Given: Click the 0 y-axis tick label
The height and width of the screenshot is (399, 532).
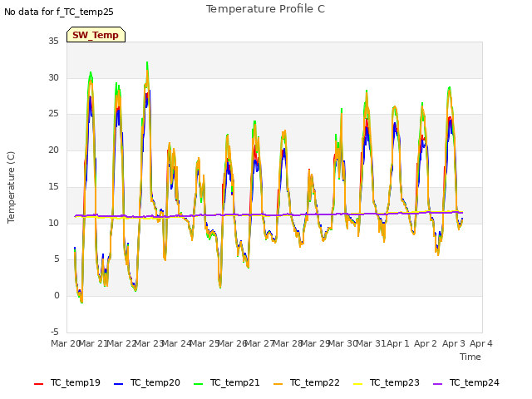Looking at the screenshot, I should coord(57,296).
